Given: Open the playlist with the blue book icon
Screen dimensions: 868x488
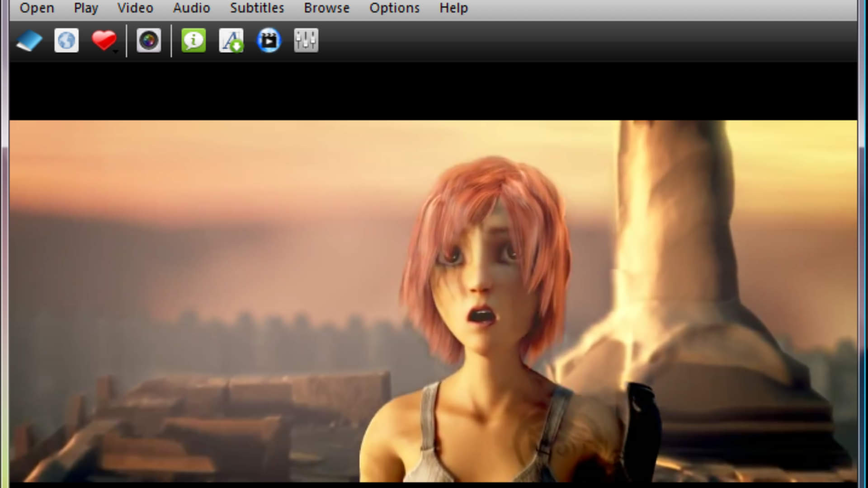Looking at the screenshot, I should click(x=28, y=41).
